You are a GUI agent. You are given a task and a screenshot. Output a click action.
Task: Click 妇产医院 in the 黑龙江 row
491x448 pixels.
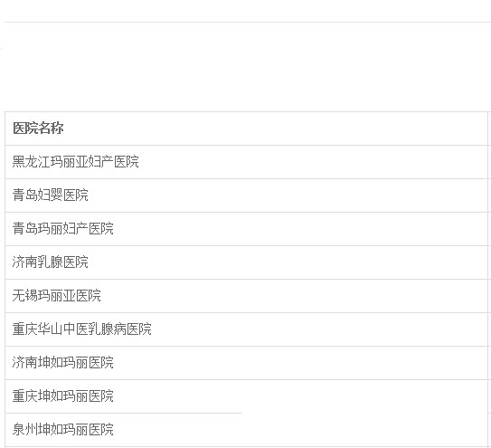(x=113, y=162)
